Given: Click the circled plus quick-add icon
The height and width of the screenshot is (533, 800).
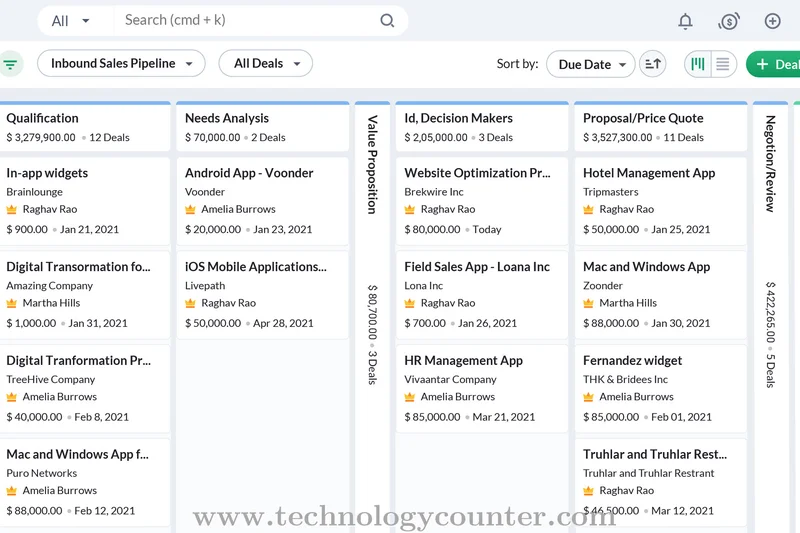Looking at the screenshot, I should point(772,21).
